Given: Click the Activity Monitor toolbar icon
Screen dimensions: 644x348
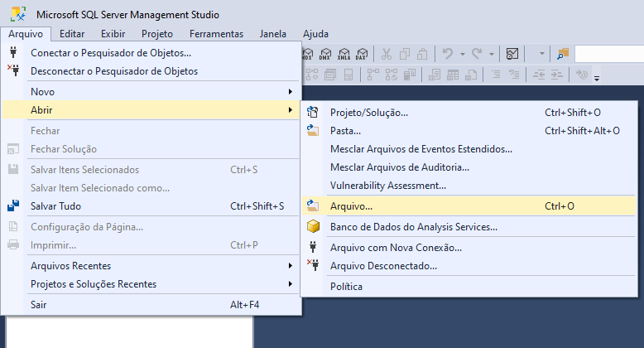Looking at the screenshot, I should 512,54.
